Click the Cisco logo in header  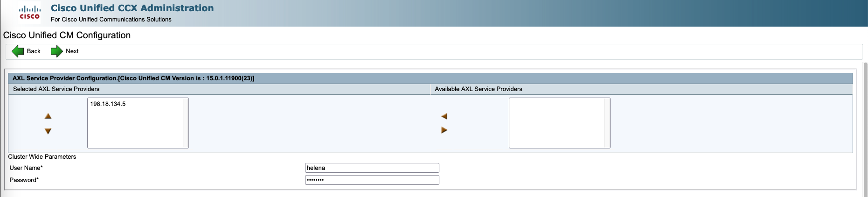coord(29,13)
